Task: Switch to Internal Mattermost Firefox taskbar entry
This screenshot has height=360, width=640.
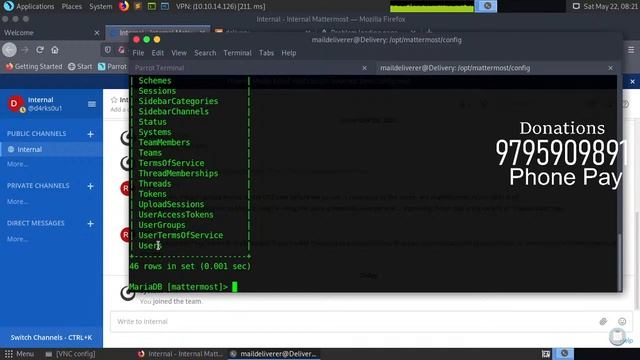Action: tap(180, 354)
